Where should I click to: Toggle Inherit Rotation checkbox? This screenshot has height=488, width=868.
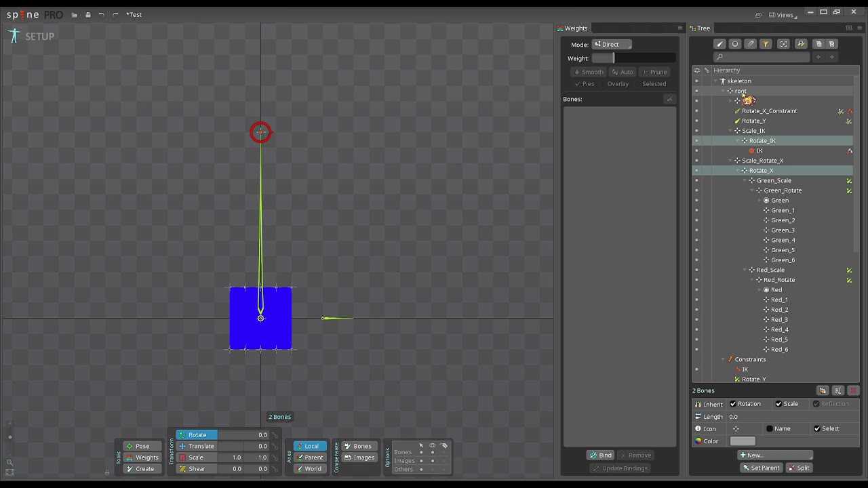click(733, 404)
